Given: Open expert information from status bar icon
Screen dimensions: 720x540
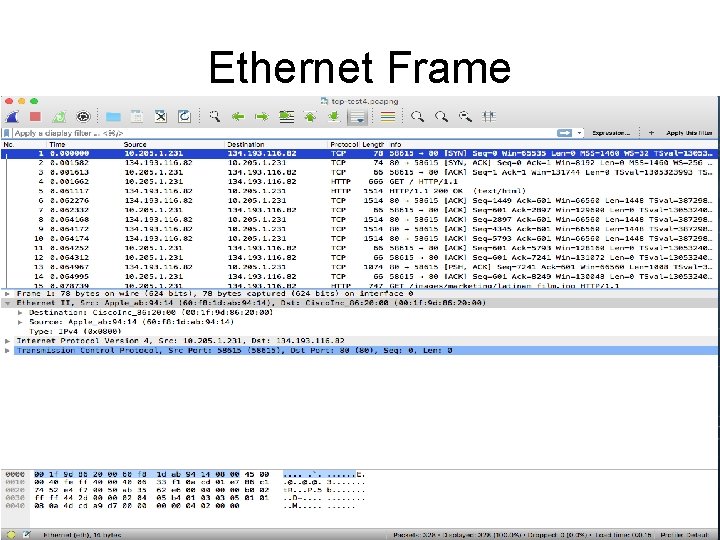Looking at the screenshot, I should [11, 534].
